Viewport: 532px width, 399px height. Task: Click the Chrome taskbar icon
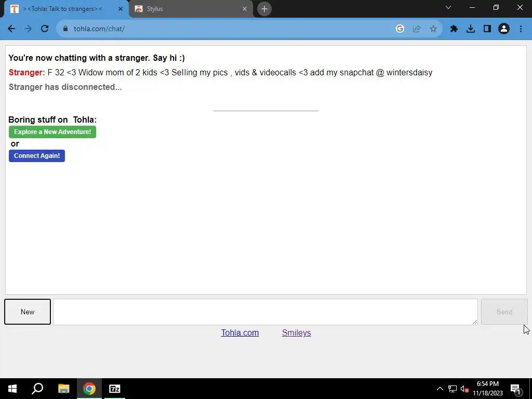coord(89,389)
